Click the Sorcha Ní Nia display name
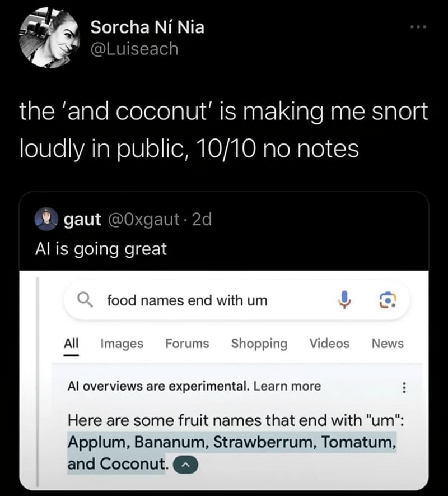 click(147, 27)
